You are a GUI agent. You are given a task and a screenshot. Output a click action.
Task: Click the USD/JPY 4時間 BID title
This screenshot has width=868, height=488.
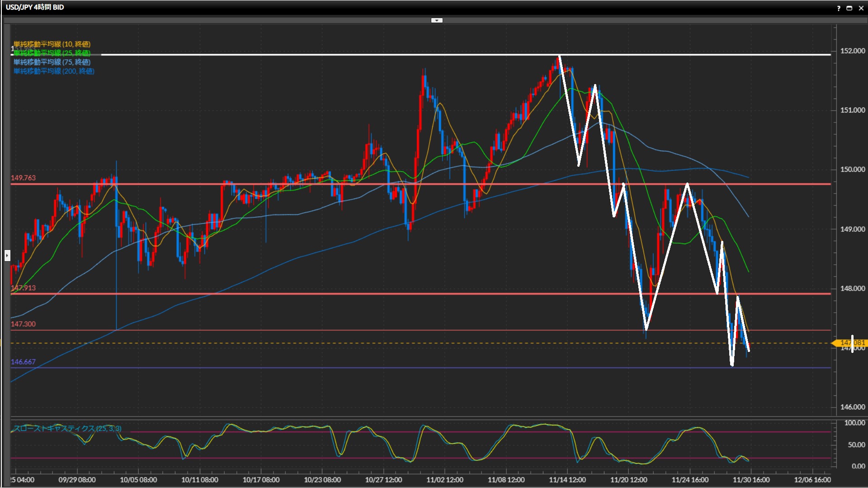(35, 7)
